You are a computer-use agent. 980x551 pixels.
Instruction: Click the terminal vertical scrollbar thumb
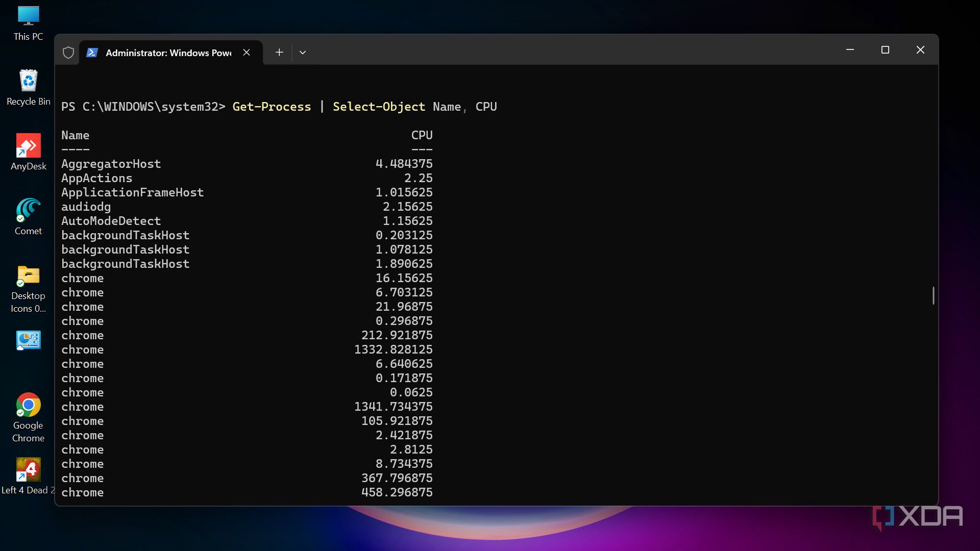coord(934,295)
